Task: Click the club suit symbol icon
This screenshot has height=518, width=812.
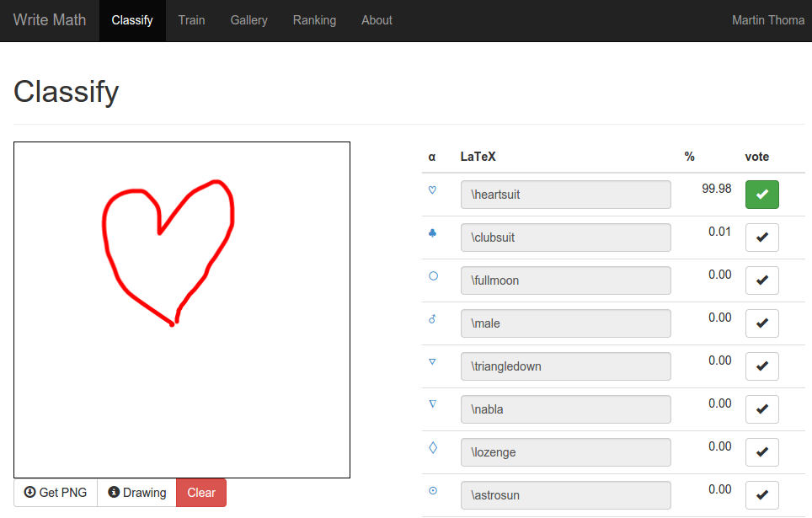Action: point(432,233)
